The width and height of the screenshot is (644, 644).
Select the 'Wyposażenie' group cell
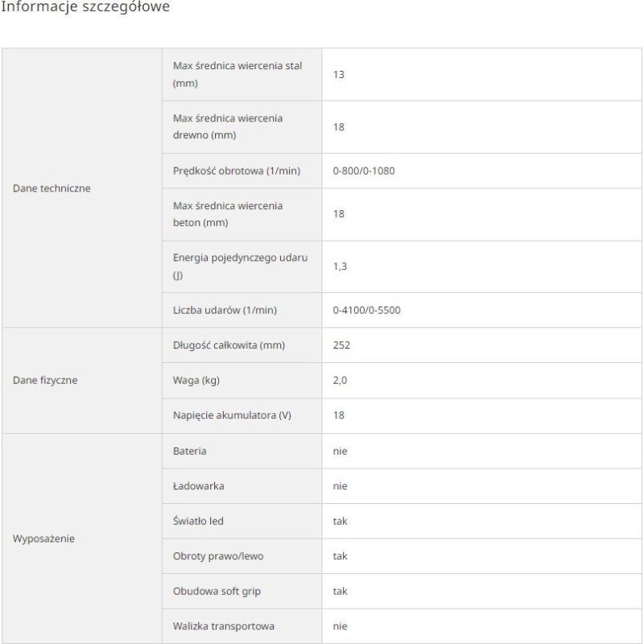(43, 539)
